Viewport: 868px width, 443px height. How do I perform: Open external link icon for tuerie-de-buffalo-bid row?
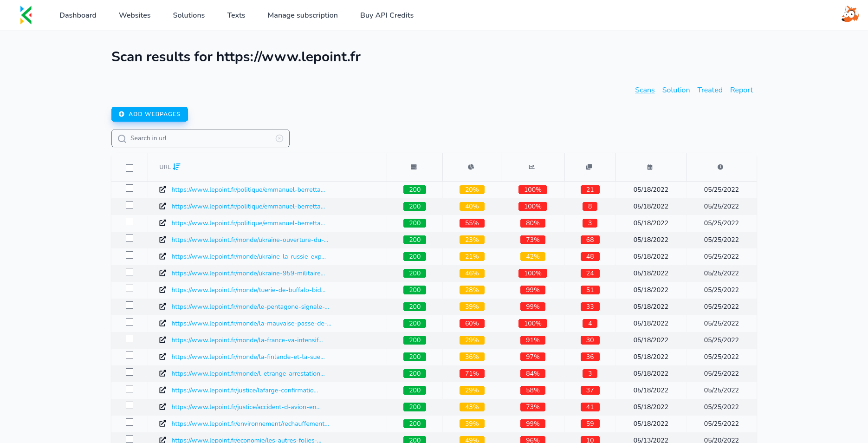pyautogui.click(x=162, y=290)
